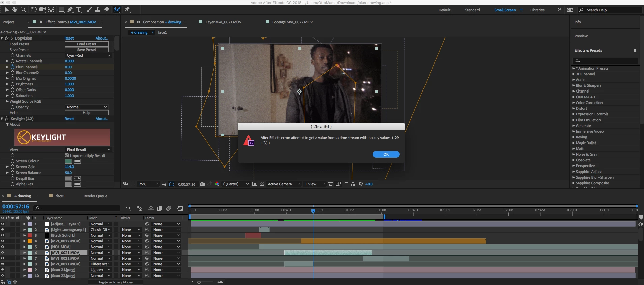Expand the Rotate Channels property
This screenshot has width=644, height=285.
click(x=7, y=61)
